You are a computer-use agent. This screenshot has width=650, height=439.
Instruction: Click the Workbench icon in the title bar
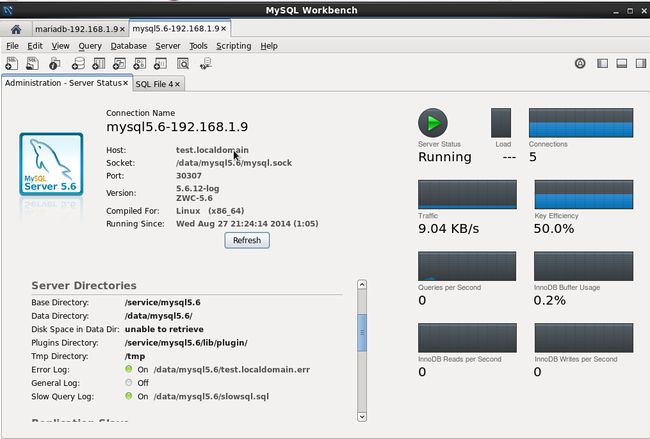pos(7,10)
